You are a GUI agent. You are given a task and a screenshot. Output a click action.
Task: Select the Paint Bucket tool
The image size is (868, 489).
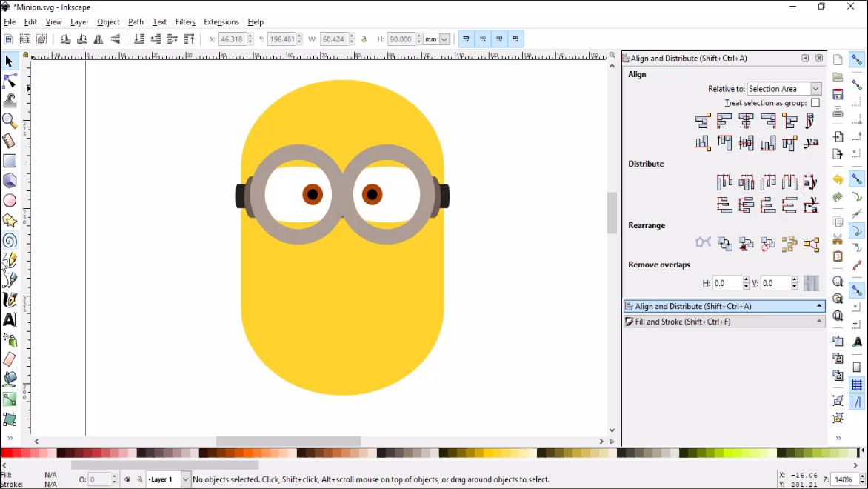click(10, 379)
